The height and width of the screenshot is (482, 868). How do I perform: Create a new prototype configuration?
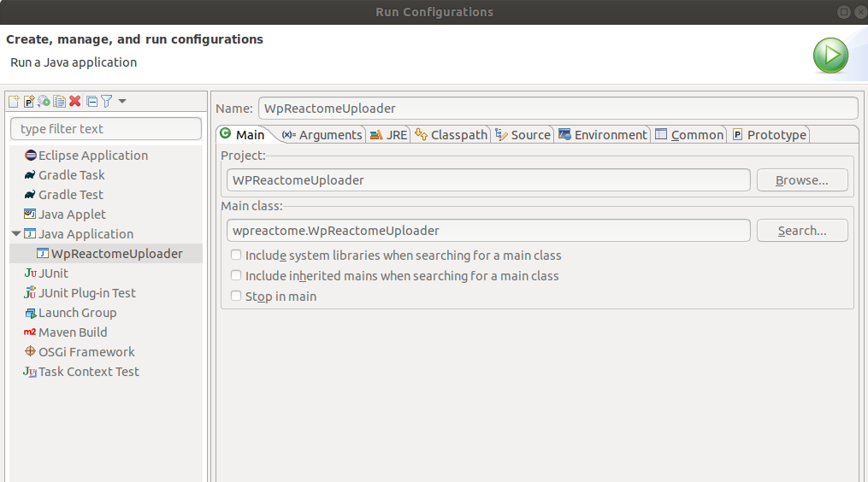pos(29,101)
